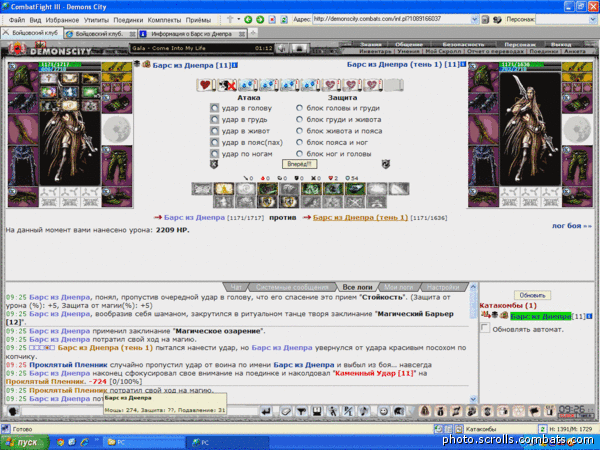Screen dimensions: 600x450
Task: Click the helmet icon in chat toolbar
Action: [399, 411]
